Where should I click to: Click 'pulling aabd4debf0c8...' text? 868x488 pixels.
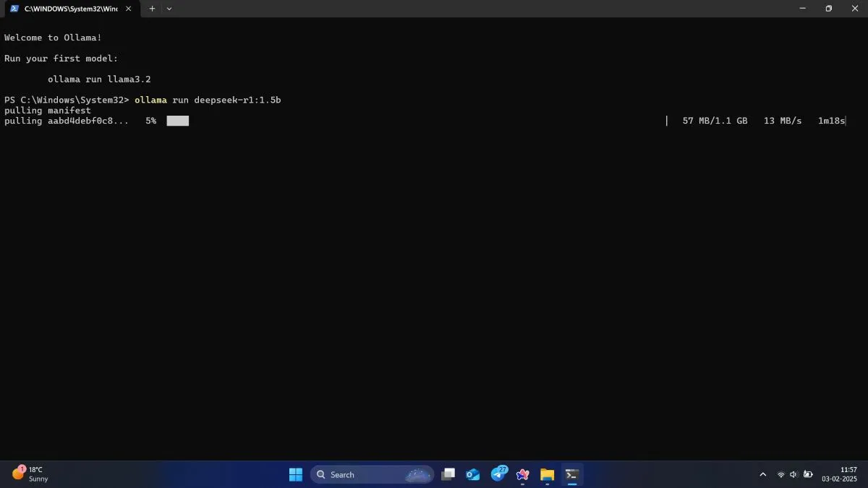click(67, 121)
